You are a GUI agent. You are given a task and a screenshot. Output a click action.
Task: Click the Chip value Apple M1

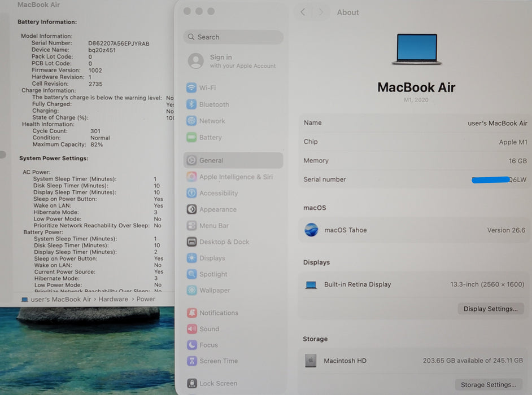(513, 142)
